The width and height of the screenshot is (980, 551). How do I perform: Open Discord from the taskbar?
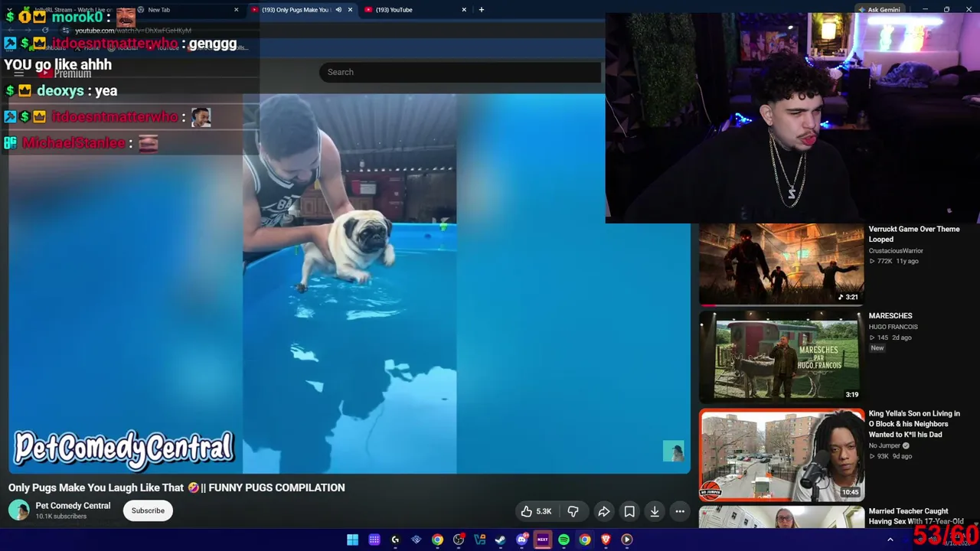tap(522, 540)
